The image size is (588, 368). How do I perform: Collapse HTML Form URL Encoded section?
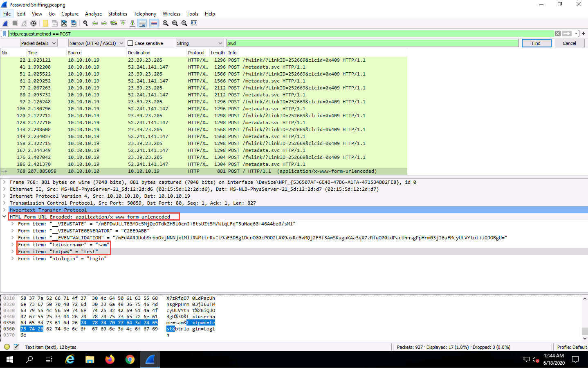point(4,217)
